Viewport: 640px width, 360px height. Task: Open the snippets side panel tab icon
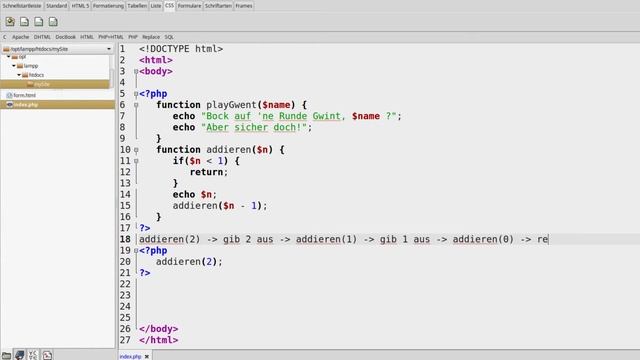[47, 355]
